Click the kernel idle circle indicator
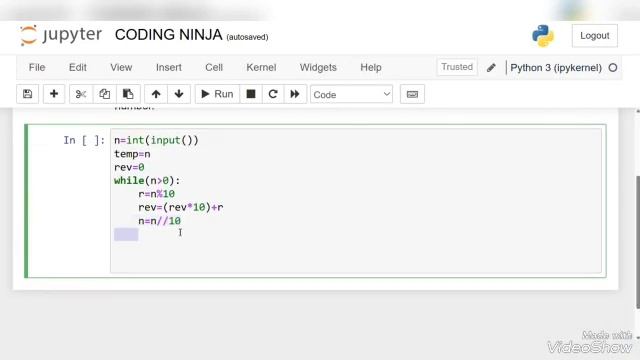640x360 pixels. coord(613,68)
